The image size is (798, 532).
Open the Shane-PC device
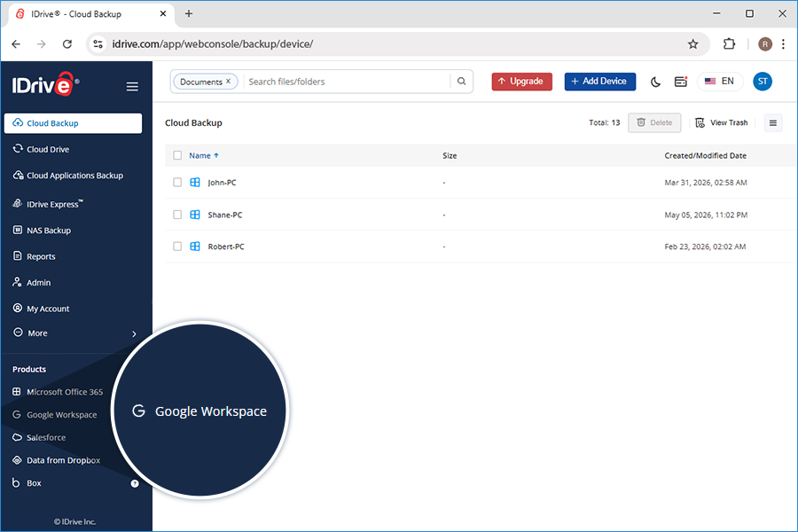(225, 215)
